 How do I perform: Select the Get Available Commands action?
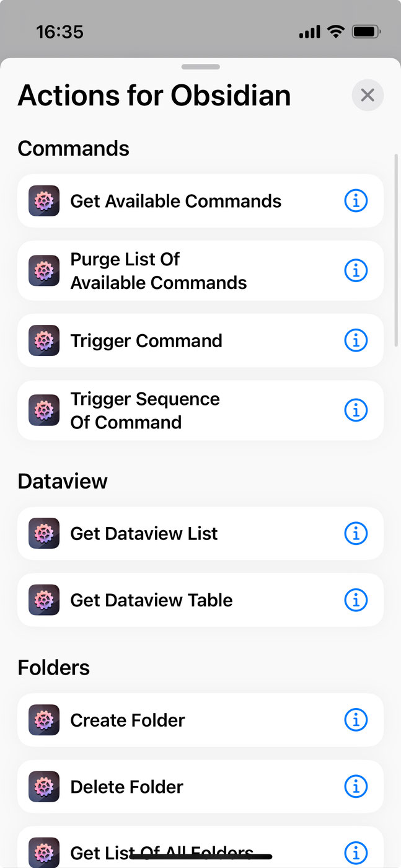176,201
